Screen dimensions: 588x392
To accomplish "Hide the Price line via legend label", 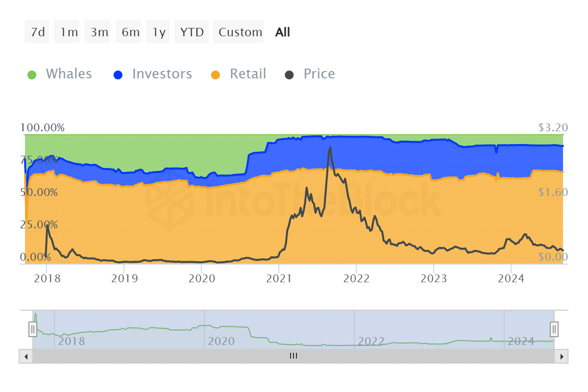I will [x=319, y=74].
